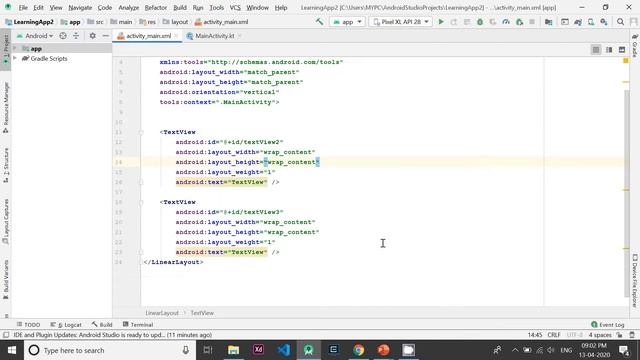Click the Attach Debugger to process icon

[x=520, y=22]
